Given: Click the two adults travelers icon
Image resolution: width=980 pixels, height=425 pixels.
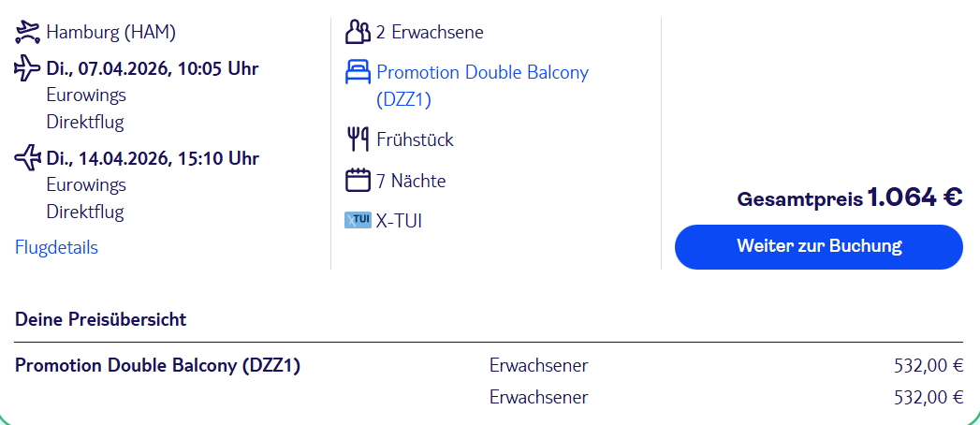Looking at the screenshot, I should [x=358, y=33].
